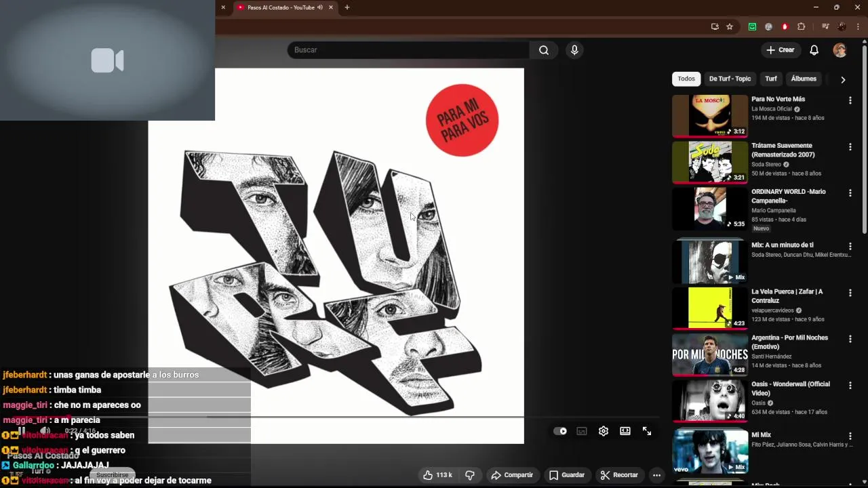Select the De Turf - Topic chip
This screenshot has width=868, height=488.
point(730,79)
